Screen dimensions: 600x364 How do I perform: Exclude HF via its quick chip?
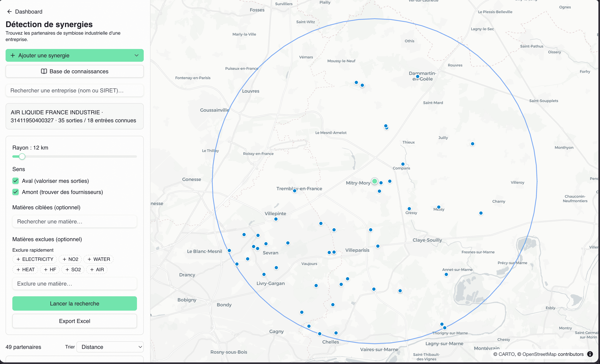50,269
